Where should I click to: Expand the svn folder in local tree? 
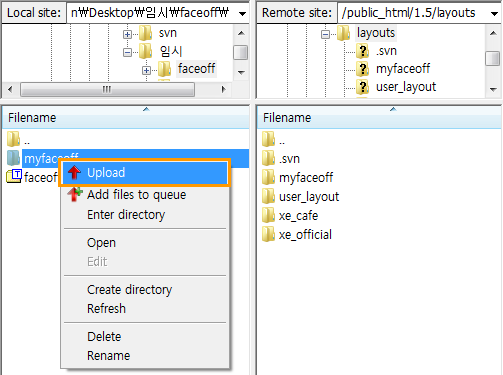pyautogui.click(x=127, y=34)
